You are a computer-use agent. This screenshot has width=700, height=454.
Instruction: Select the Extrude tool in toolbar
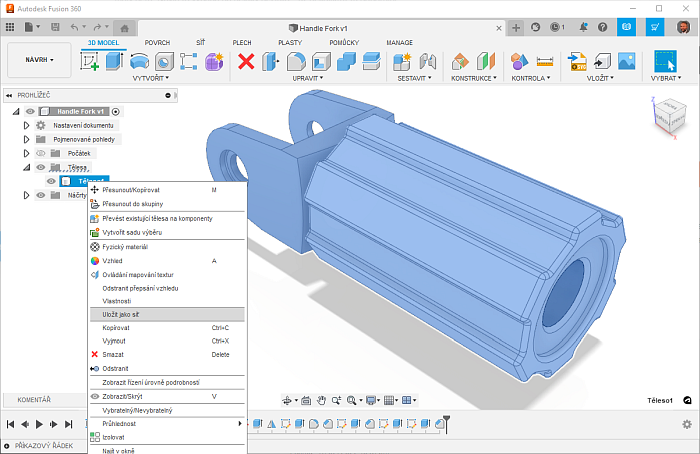[x=113, y=61]
